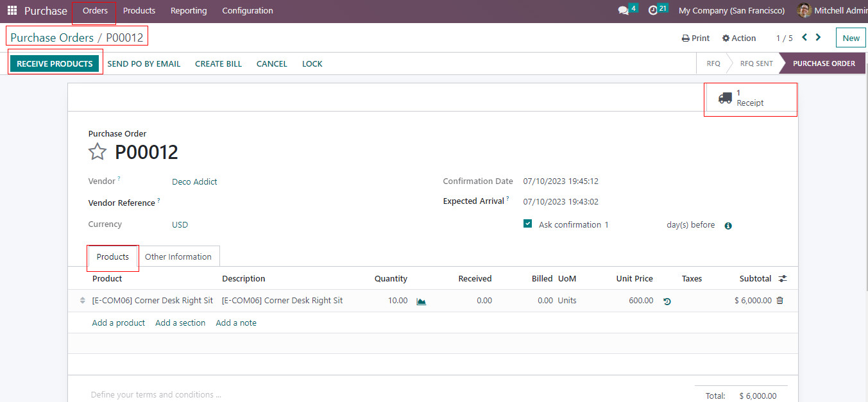This screenshot has height=402, width=868.
Task: Switch to the Other Information tab
Action: [x=178, y=256]
